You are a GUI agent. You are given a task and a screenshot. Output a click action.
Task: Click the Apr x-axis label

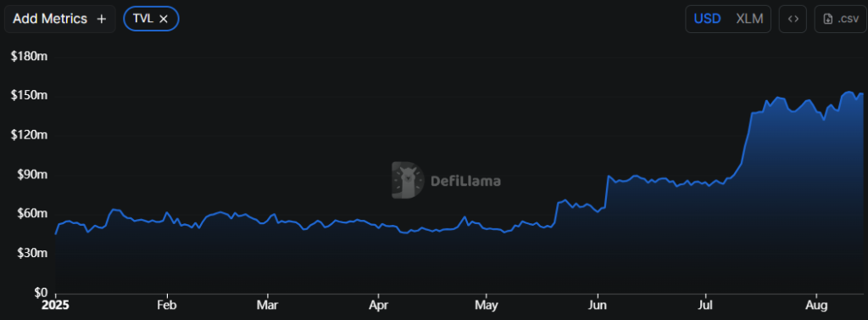pyautogui.click(x=378, y=305)
